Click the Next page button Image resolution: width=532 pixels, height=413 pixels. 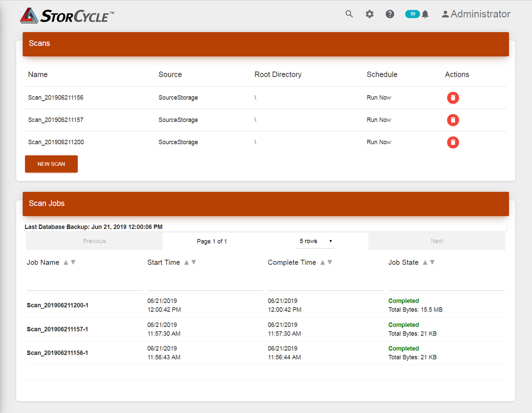[437, 241]
